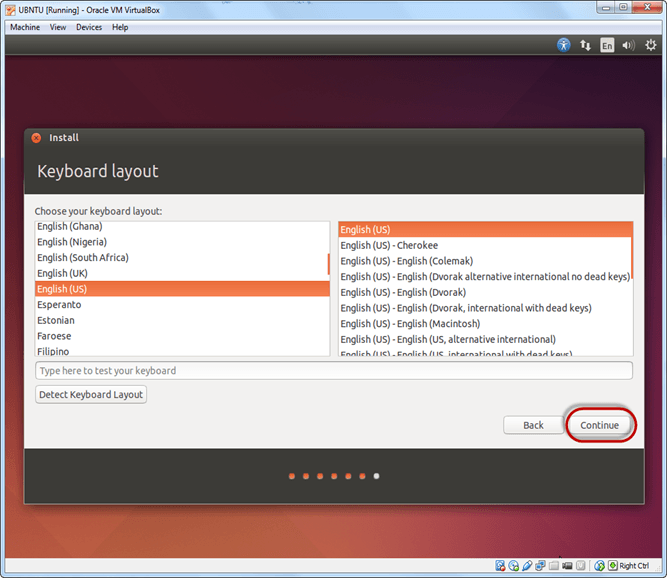Open the accessibility menu icon in top panel

click(563, 45)
